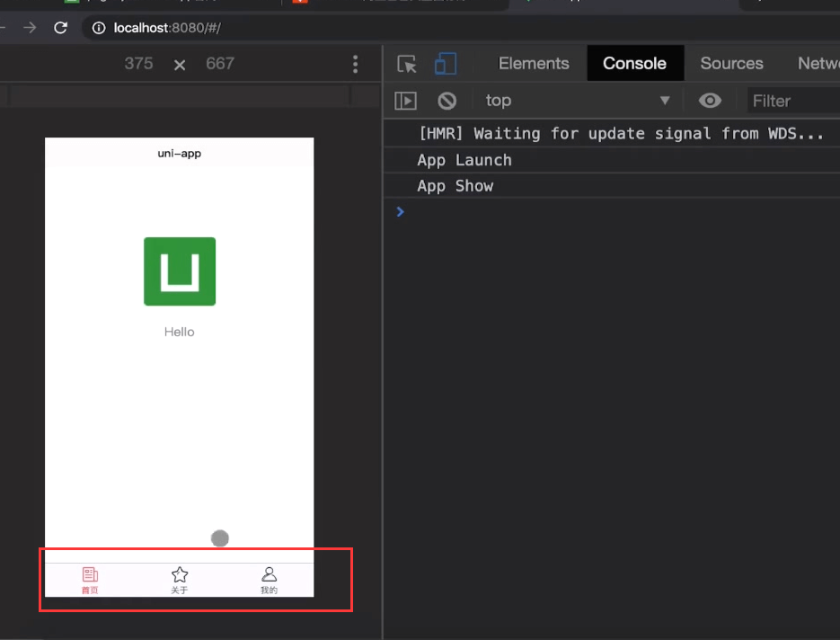Screen dimensions: 840x640
Task: Click the uni-app navigation title
Action: [180, 154]
